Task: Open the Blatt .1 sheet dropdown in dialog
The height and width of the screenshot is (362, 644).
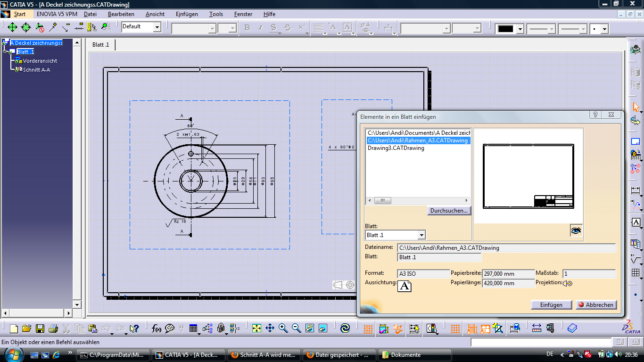Action: [x=421, y=235]
